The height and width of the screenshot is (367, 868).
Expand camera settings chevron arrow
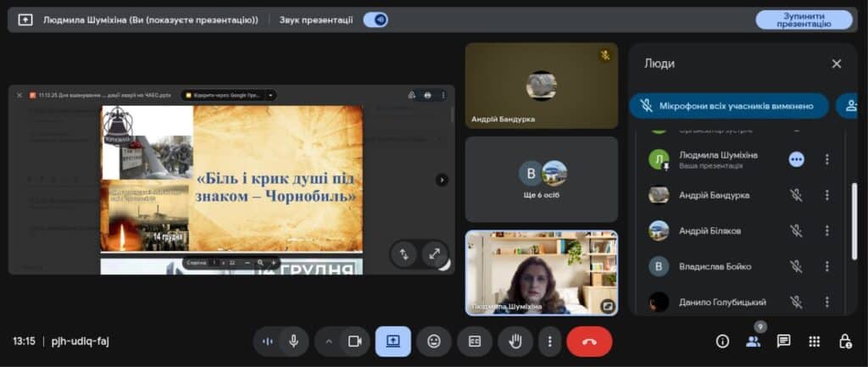329,341
